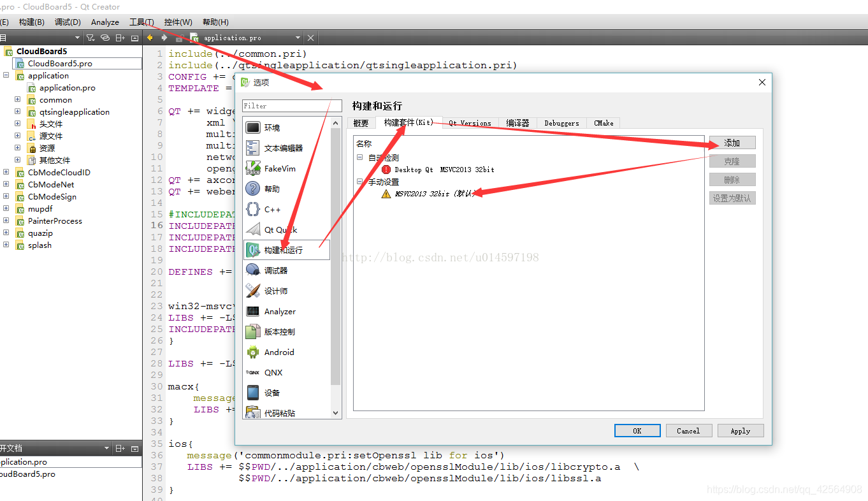The width and height of the screenshot is (868, 501).
Task: Switch to the CMake tab
Action: point(604,123)
